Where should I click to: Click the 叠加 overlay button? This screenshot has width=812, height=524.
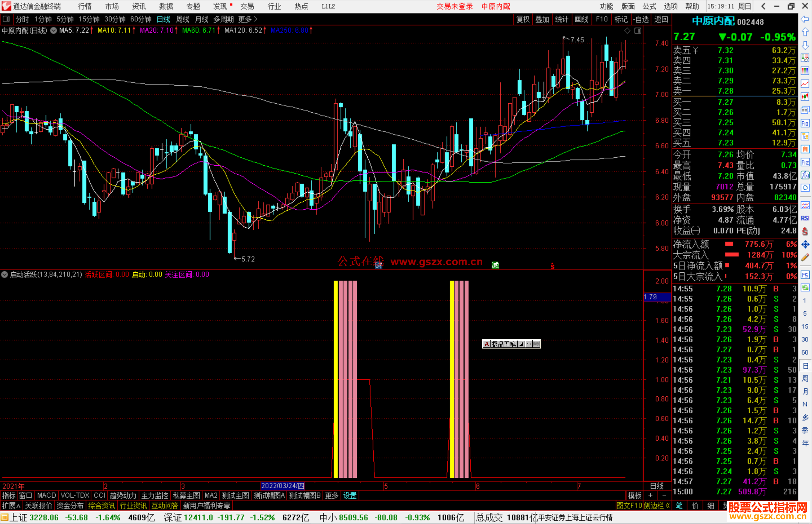pos(542,19)
